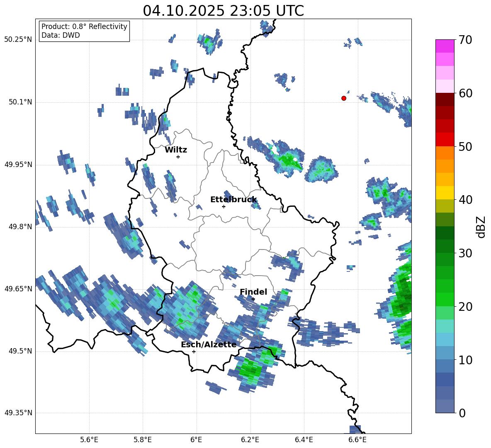The width and height of the screenshot is (491, 448).
Task: Click the colorbar tick label 50
Action: (465, 146)
